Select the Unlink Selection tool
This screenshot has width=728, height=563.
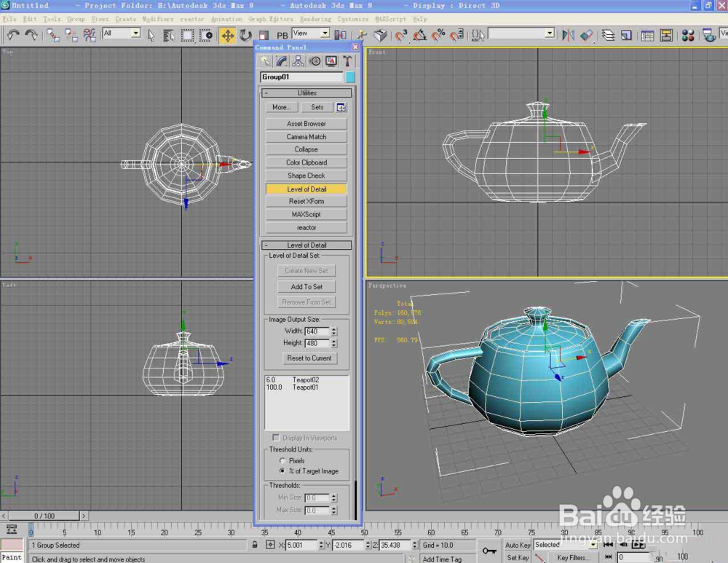(71, 35)
